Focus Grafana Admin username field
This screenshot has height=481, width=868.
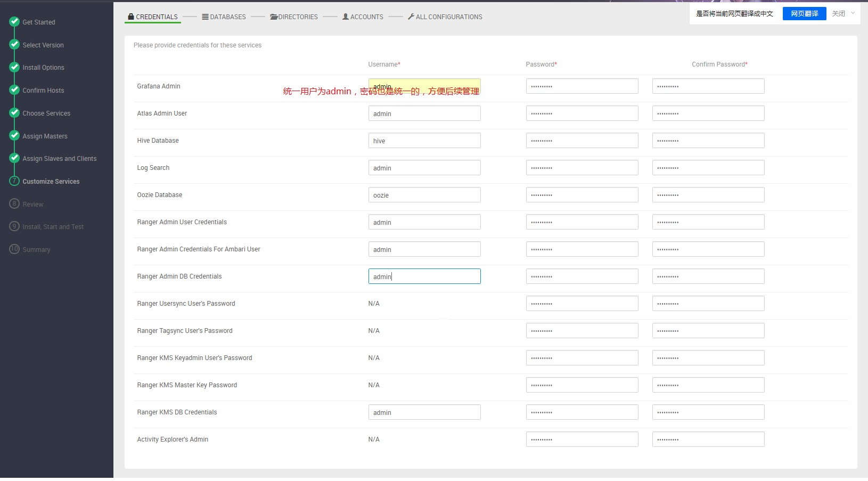coord(424,86)
